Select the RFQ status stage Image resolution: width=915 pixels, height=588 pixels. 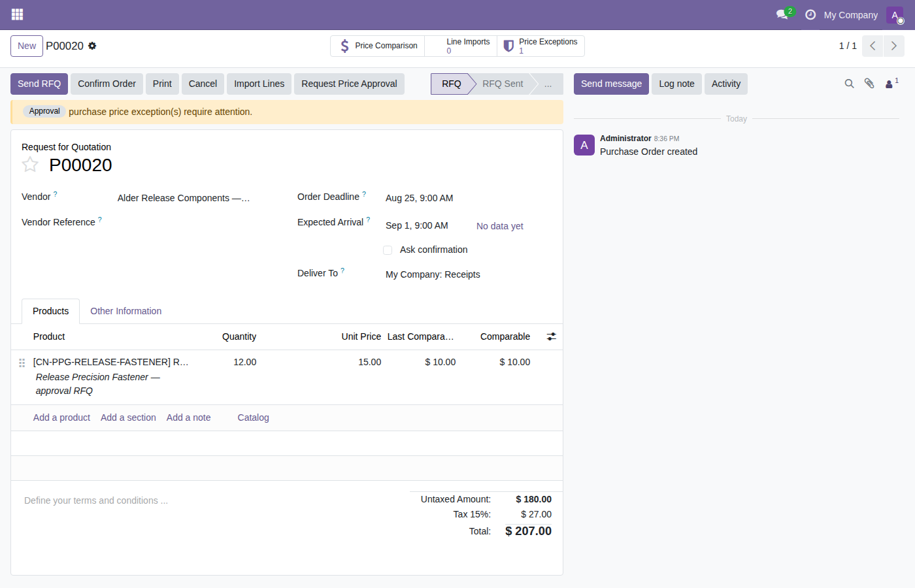click(451, 84)
